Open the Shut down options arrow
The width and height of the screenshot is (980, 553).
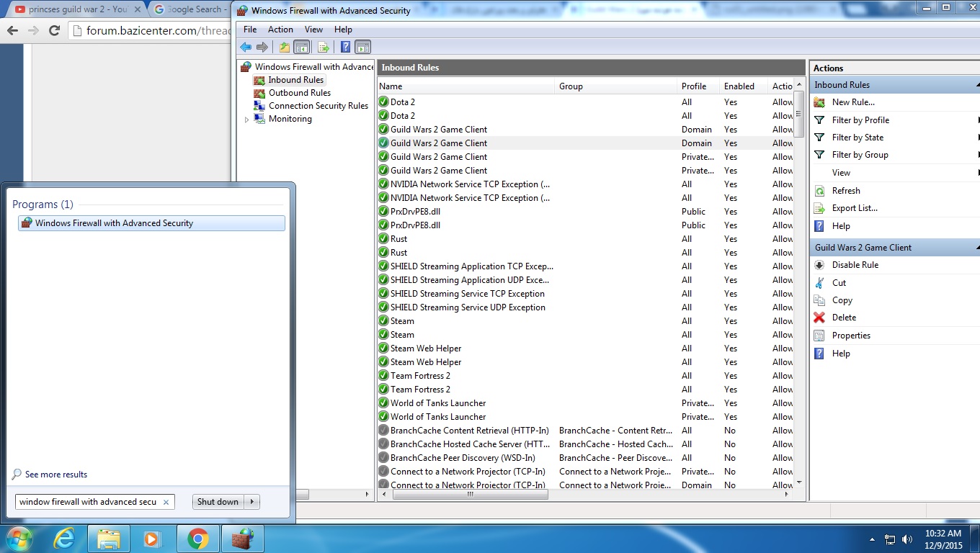[x=252, y=502]
